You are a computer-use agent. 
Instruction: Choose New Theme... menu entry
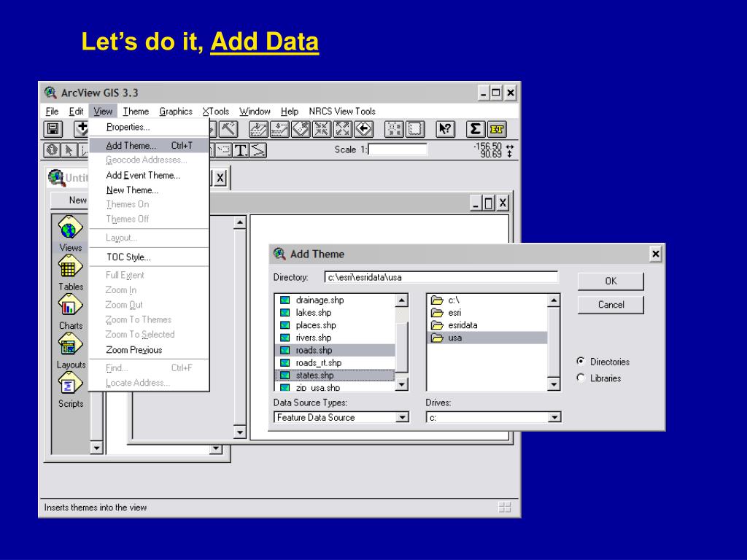[149, 190]
